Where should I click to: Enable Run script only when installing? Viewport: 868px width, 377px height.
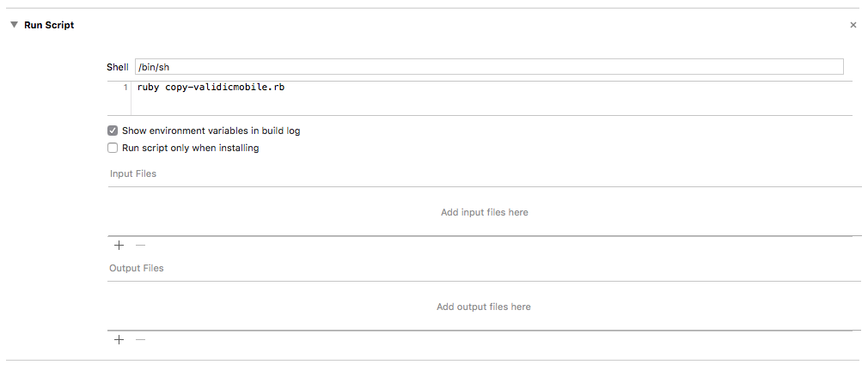pos(113,148)
